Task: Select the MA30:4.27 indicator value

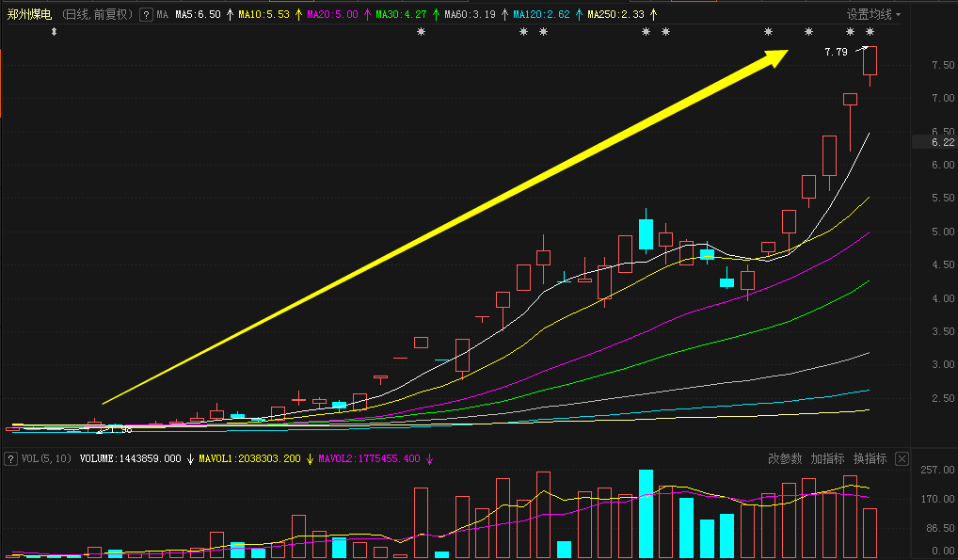Action: (x=401, y=14)
